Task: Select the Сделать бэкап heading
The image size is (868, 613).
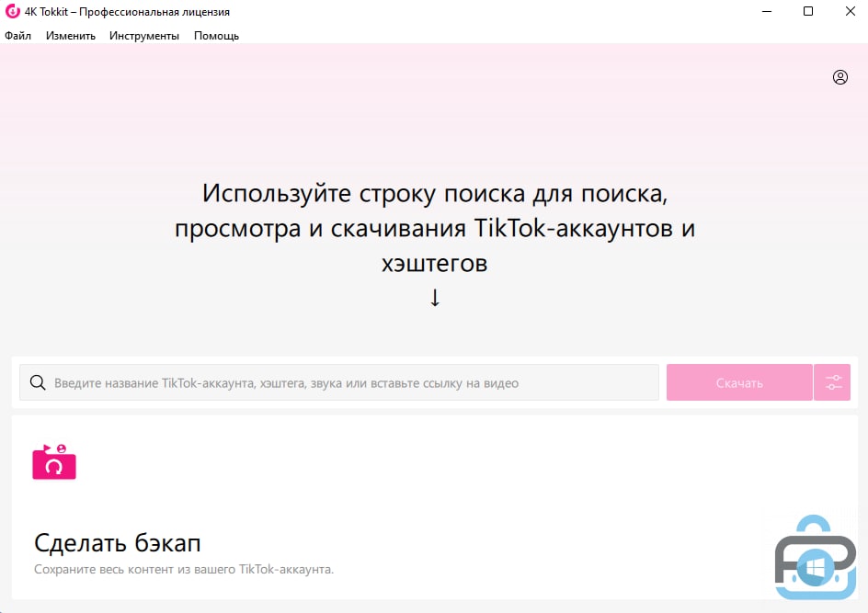Action: (x=118, y=543)
